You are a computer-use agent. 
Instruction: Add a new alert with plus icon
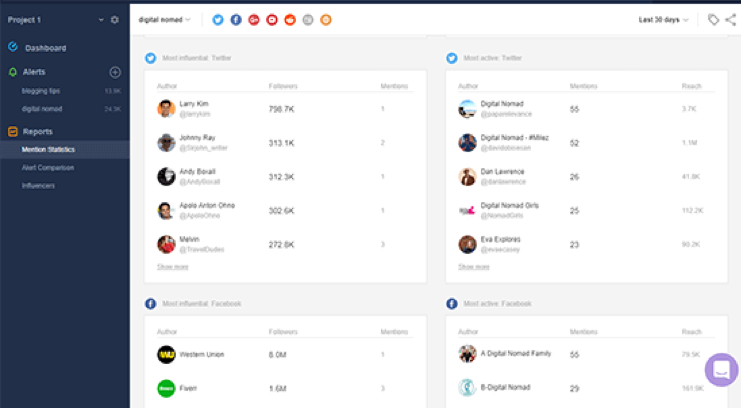tap(115, 72)
